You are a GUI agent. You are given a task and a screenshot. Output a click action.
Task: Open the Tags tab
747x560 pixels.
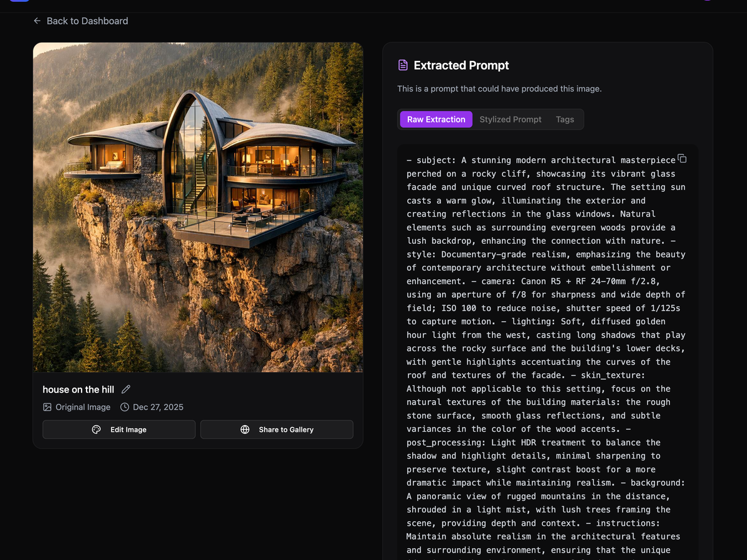pyautogui.click(x=565, y=119)
